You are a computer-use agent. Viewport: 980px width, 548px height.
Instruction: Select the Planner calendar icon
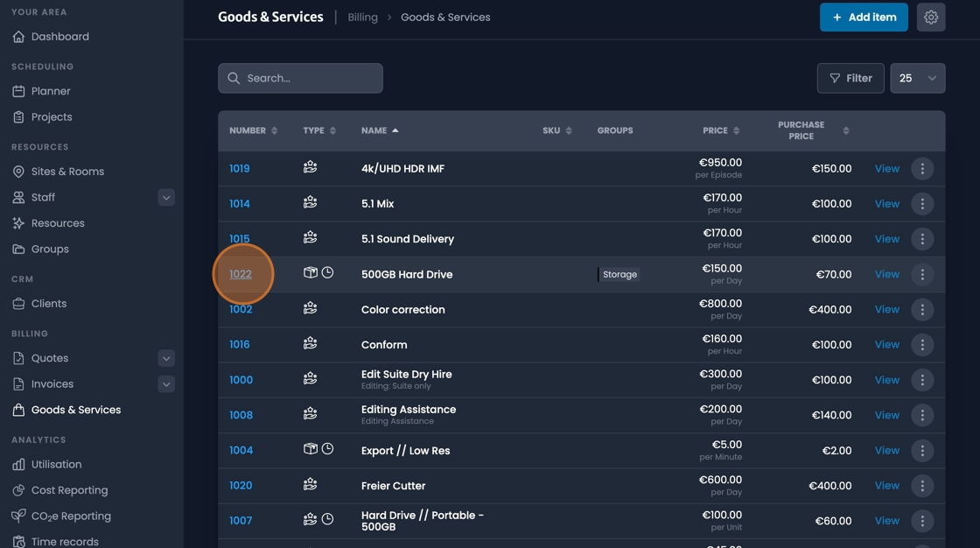click(x=18, y=90)
